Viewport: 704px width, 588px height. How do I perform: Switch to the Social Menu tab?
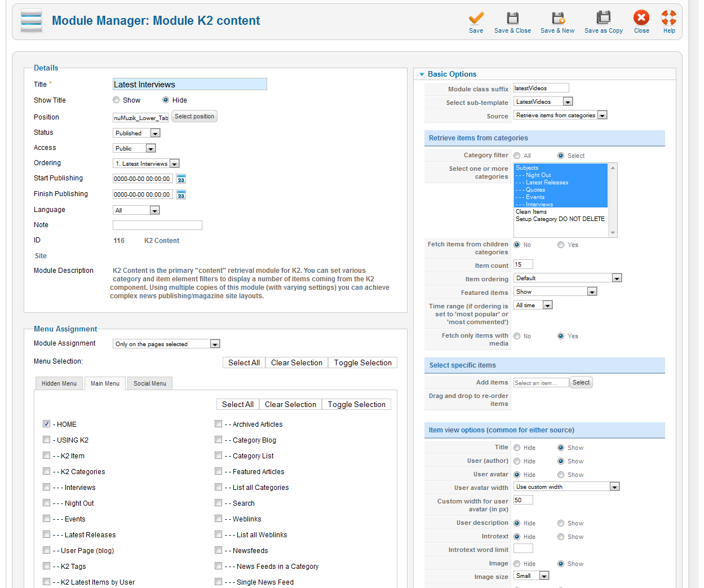(150, 383)
